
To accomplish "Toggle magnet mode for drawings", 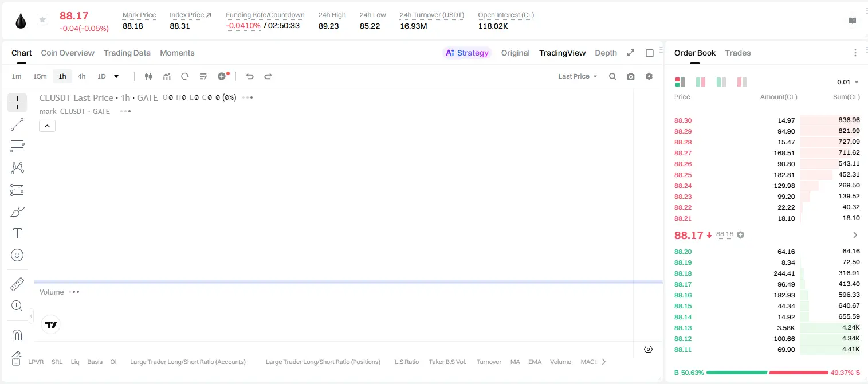I will coord(17,335).
